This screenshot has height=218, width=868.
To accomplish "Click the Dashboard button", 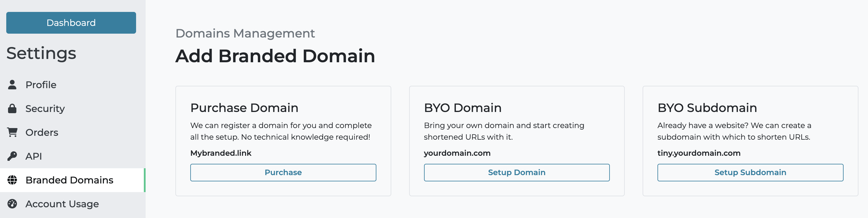I will coord(71,23).
